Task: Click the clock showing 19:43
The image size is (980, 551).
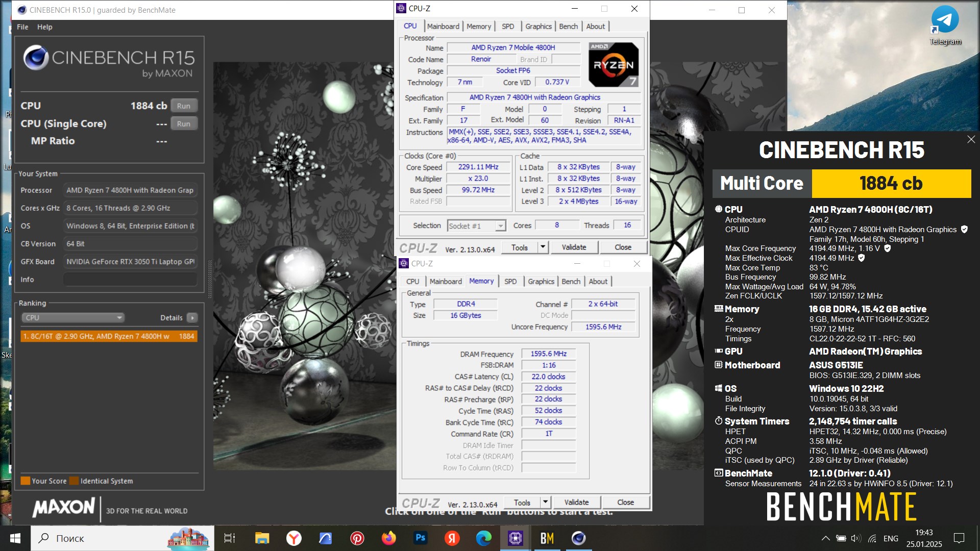Action: [x=924, y=533]
